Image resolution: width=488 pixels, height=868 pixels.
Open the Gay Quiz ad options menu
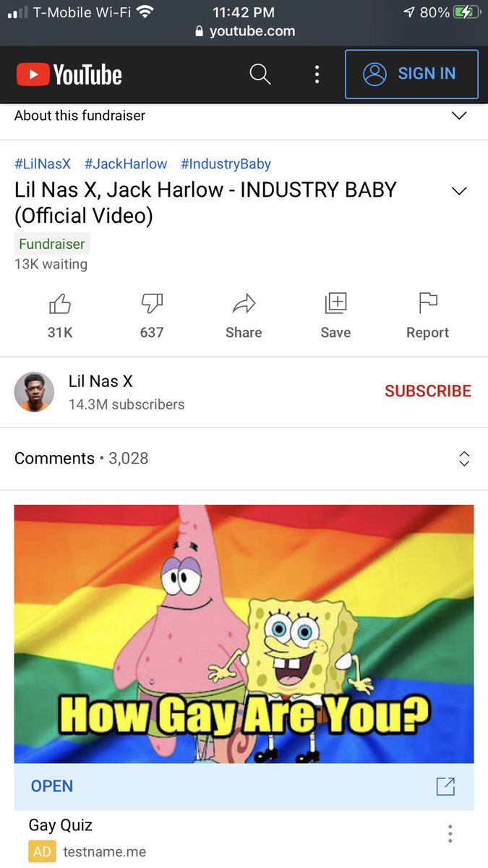(x=450, y=833)
